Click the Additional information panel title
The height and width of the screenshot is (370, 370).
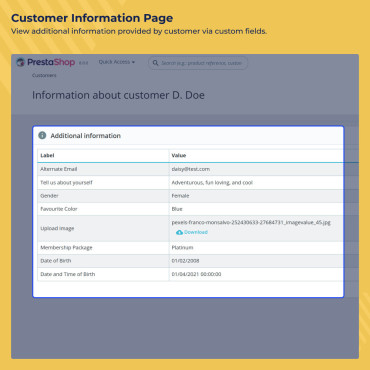pyautogui.click(x=86, y=136)
